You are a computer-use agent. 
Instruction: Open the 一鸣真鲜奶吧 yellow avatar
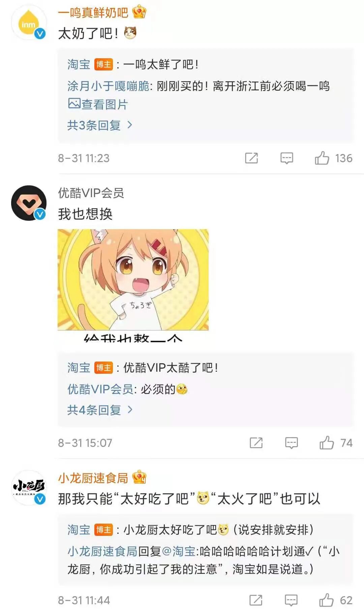point(29,23)
